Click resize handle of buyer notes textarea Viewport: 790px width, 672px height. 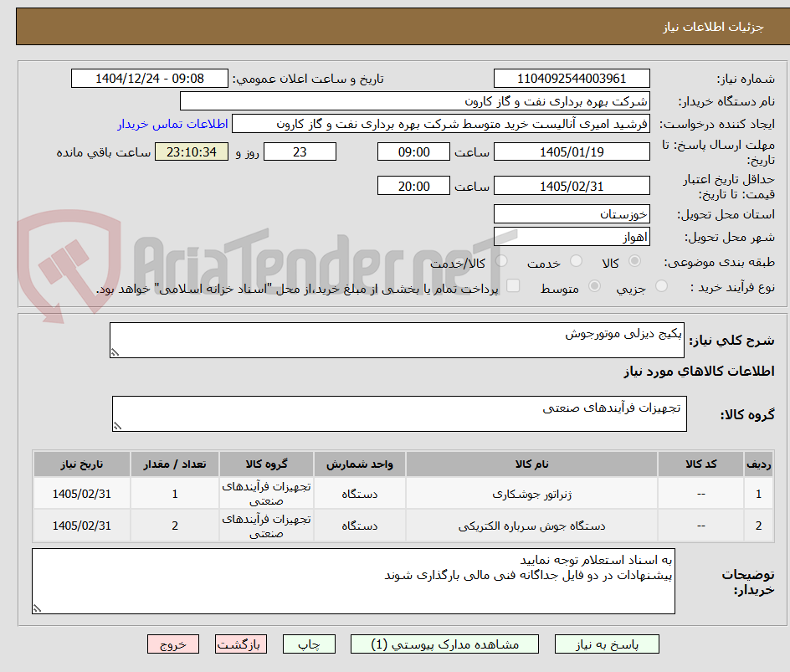pyautogui.click(x=37, y=608)
